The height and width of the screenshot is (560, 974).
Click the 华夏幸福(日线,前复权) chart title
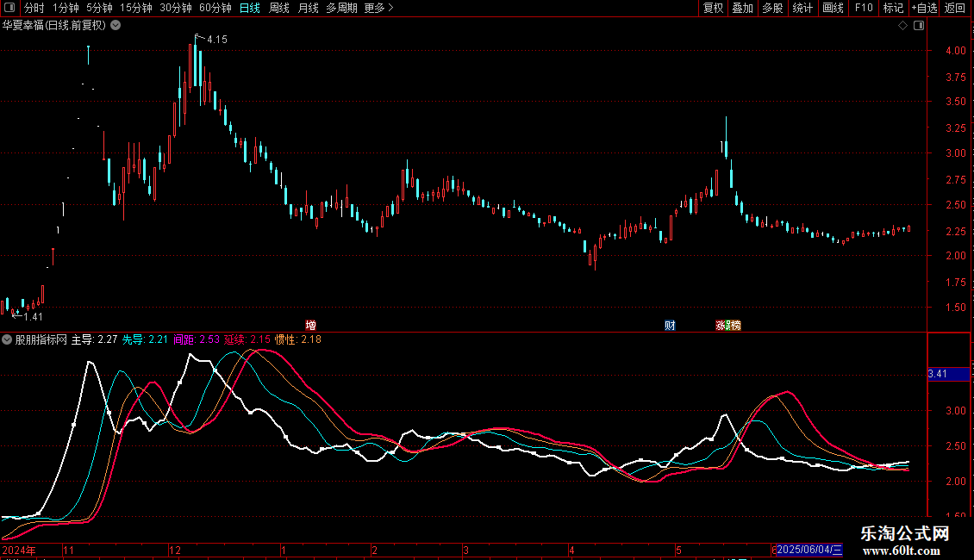[54, 26]
